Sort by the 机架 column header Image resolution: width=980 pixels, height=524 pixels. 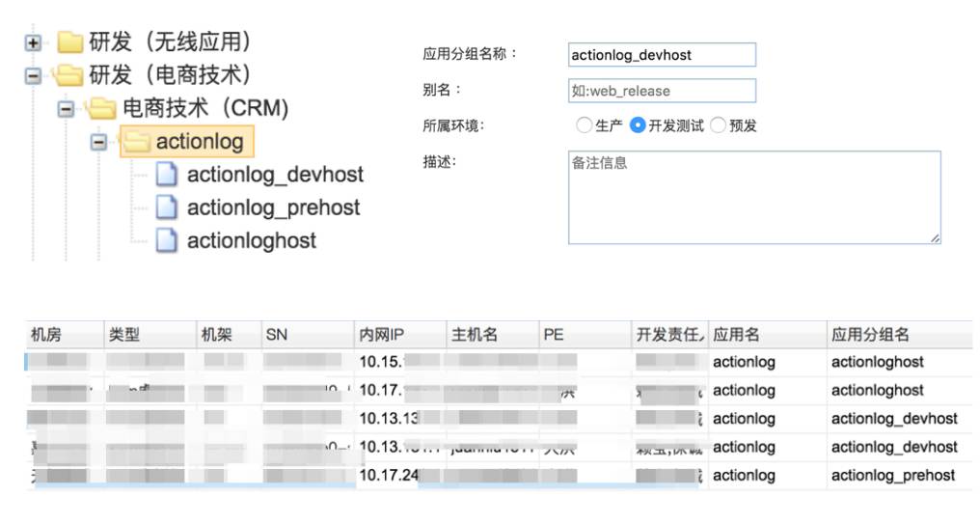[x=229, y=335]
